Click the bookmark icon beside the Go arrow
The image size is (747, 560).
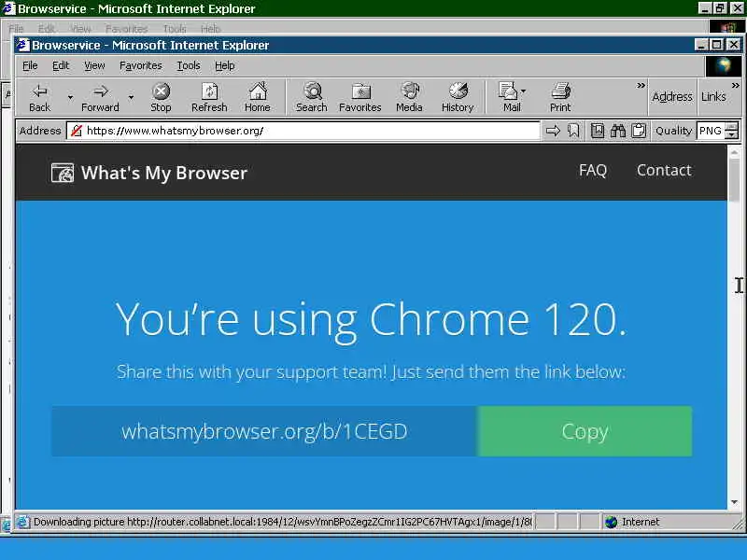pyautogui.click(x=573, y=131)
